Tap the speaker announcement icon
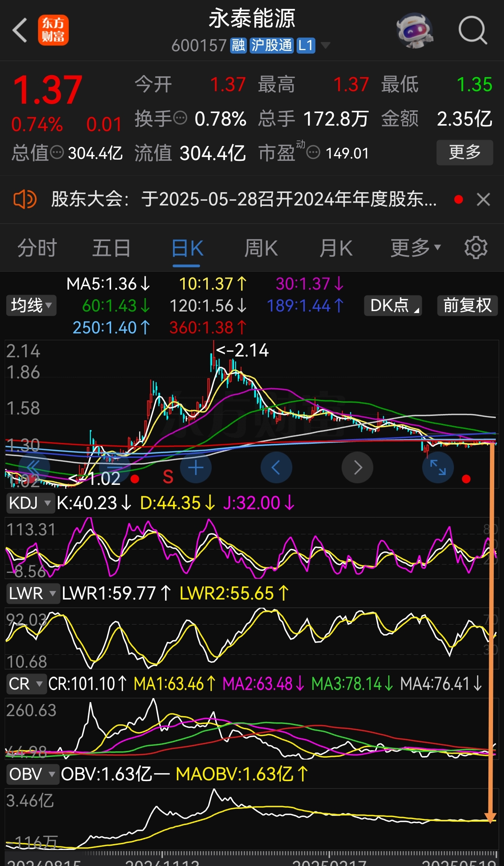This screenshot has width=504, height=866. [25, 199]
